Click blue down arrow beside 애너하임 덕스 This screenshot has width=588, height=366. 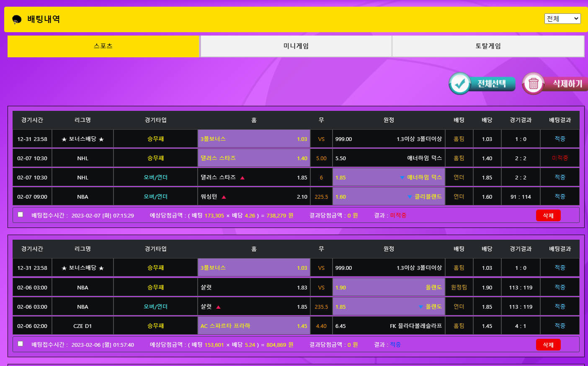(402, 178)
